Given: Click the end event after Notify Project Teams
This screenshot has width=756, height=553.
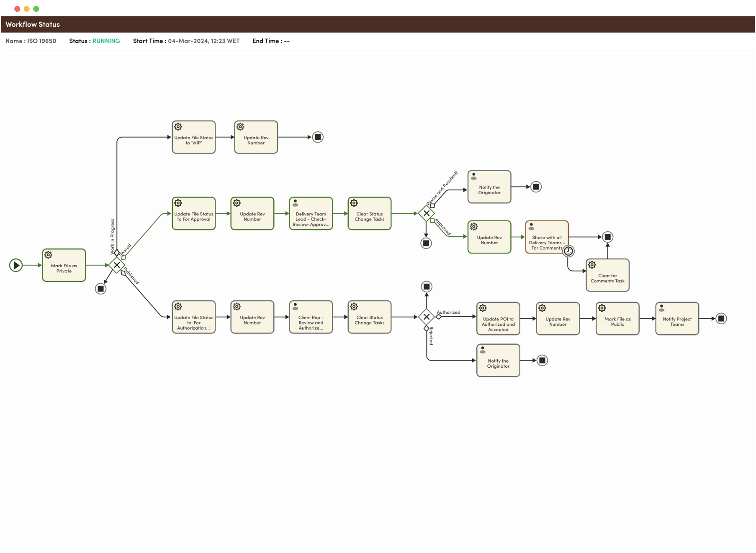Looking at the screenshot, I should (721, 319).
